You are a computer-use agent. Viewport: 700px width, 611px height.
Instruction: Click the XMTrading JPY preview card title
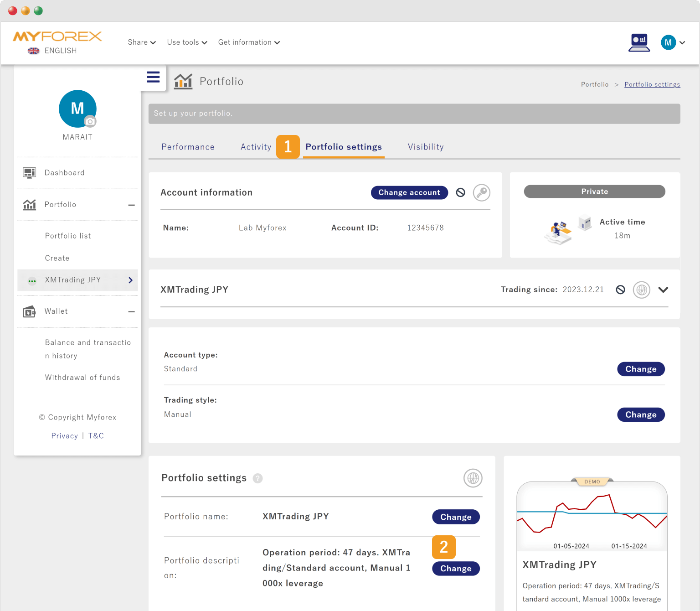tap(559, 564)
